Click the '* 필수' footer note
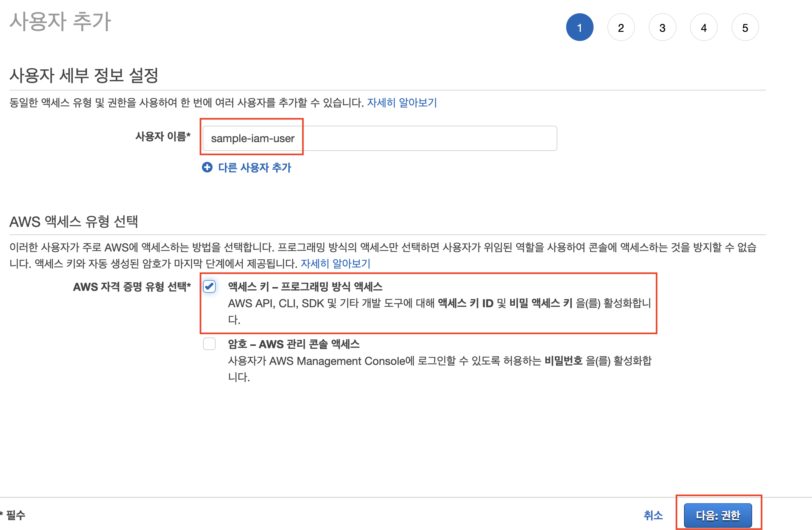 (13, 515)
